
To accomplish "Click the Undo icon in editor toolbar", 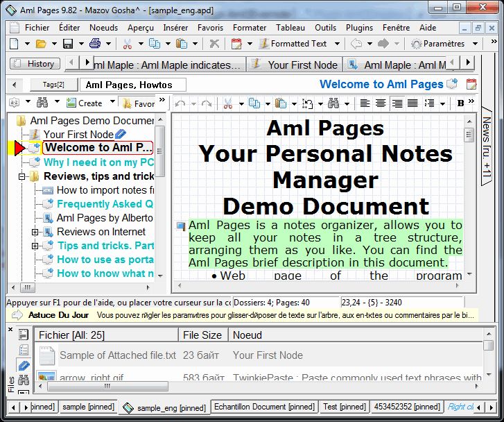I will click(180, 103).
